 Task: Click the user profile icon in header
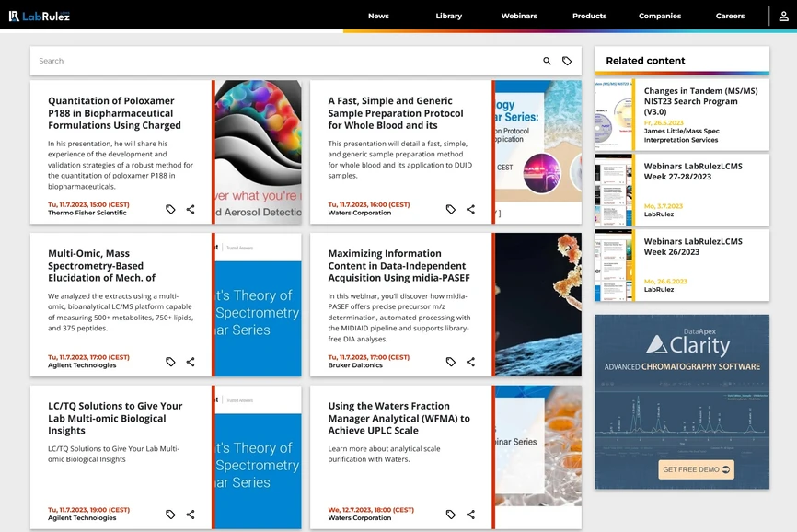(x=783, y=16)
